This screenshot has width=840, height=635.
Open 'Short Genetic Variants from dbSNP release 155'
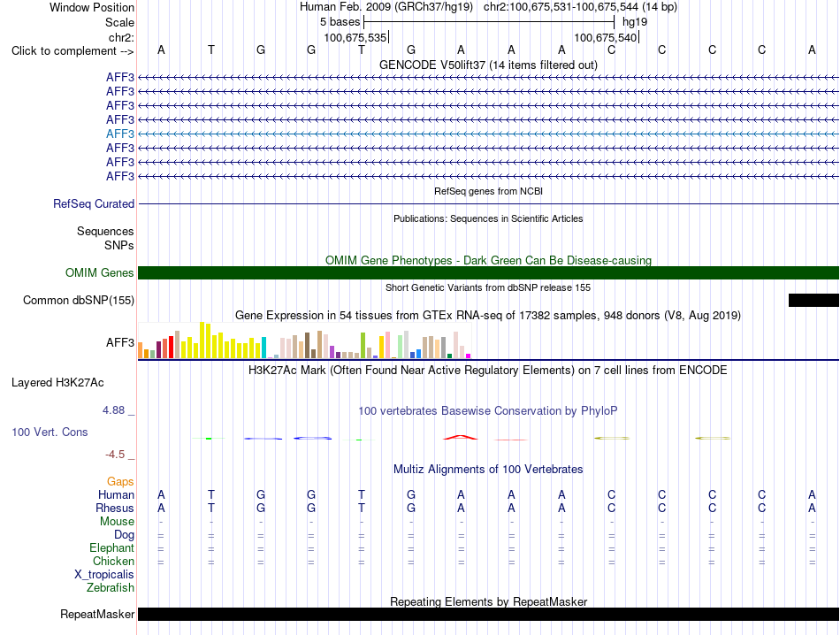point(488,287)
